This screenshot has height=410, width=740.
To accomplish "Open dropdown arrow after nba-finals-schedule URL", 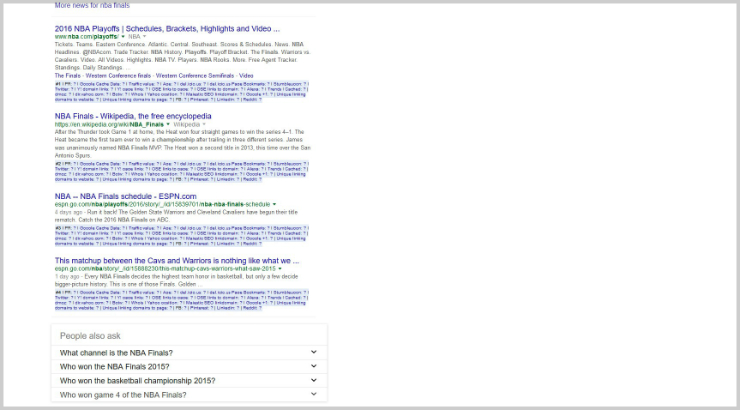I will click(x=274, y=204).
